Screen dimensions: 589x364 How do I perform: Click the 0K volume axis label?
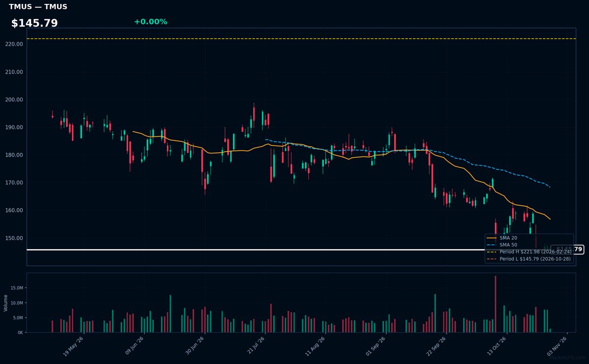click(20, 333)
